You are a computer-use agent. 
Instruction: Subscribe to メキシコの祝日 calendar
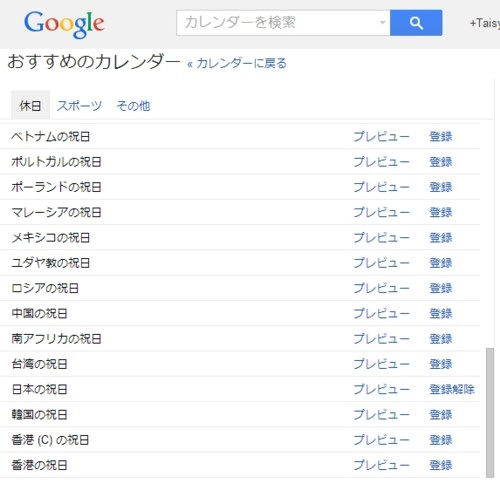tap(441, 238)
